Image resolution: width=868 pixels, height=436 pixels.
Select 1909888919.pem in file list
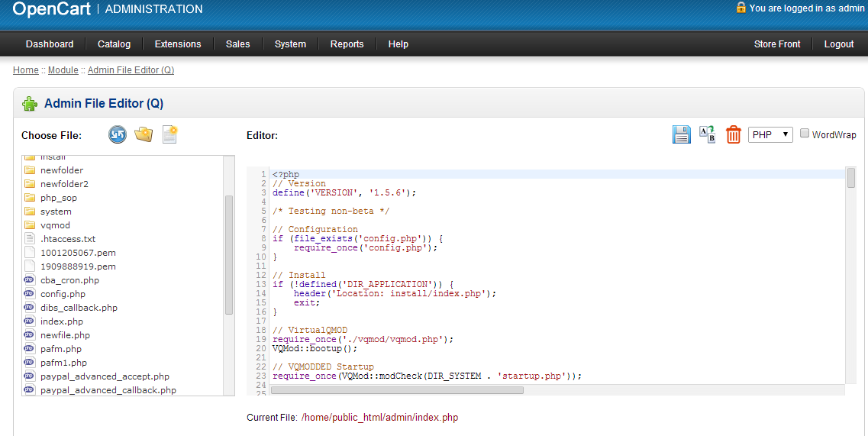(78, 266)
